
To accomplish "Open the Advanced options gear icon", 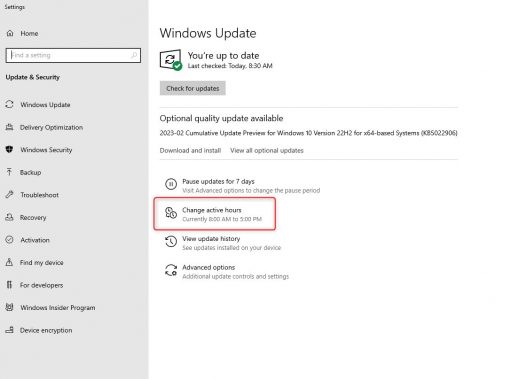I will (171, 270).
